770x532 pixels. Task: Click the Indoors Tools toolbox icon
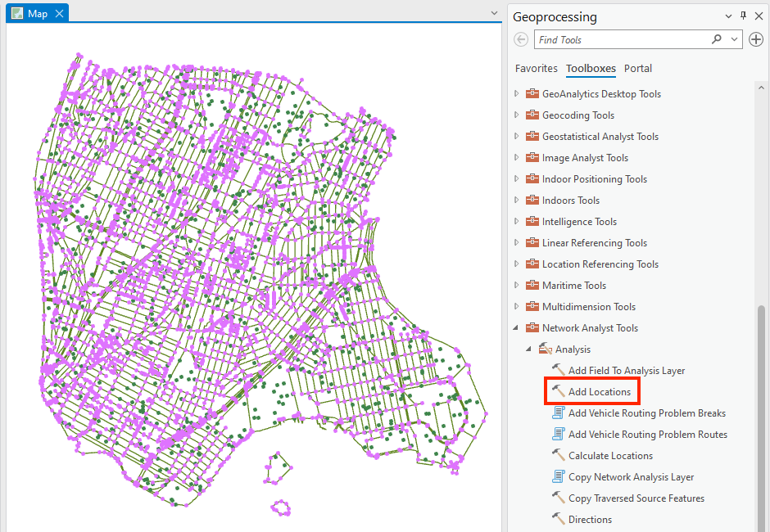point(532,200)
